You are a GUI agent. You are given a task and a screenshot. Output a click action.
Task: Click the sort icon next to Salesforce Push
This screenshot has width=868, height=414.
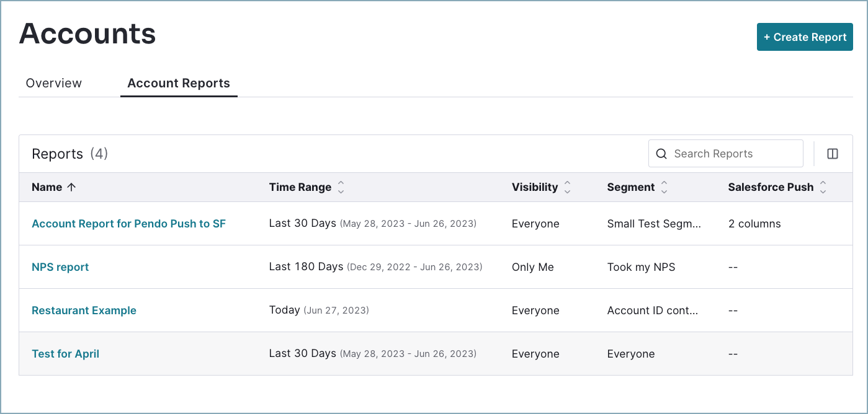823,187
